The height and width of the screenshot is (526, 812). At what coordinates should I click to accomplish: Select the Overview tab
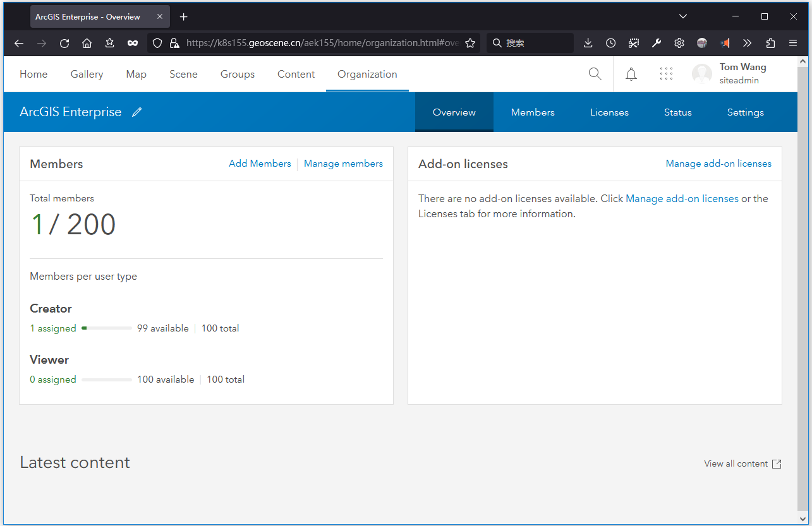(454, 112)
